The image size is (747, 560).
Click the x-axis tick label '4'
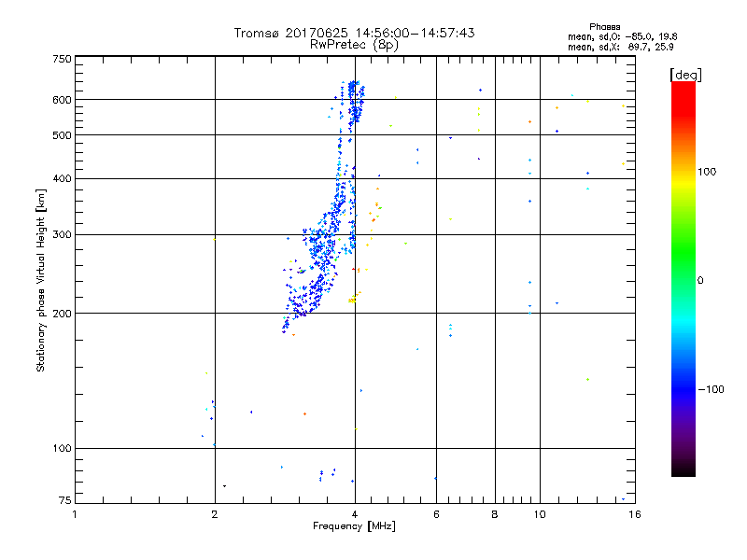tap(355, 514)
